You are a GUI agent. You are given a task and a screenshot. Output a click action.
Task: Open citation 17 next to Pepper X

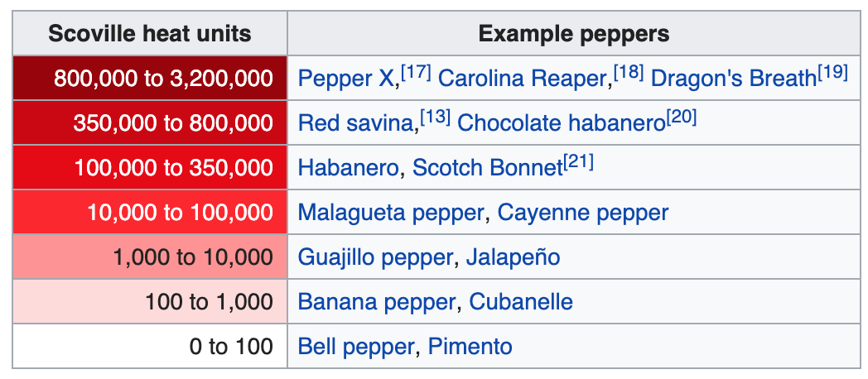415,73
